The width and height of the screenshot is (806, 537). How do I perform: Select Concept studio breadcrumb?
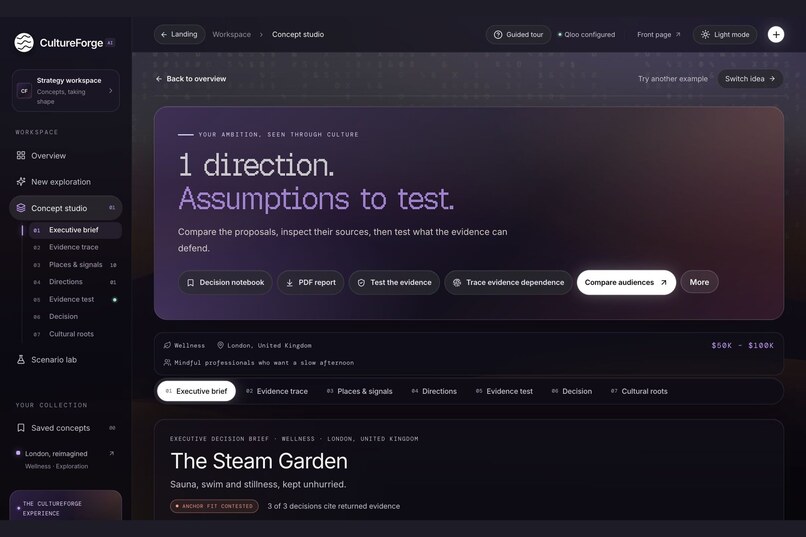298,34
